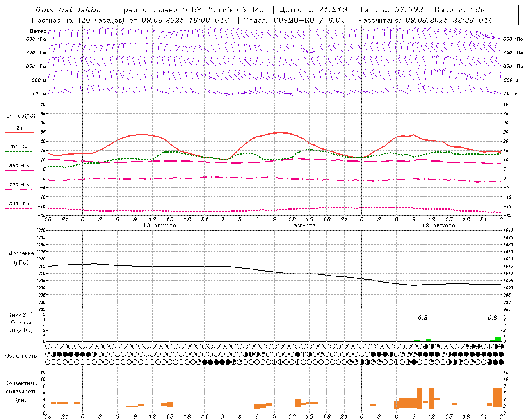Click the Рассчитано: 09.08.2025 22:38 UTC text

pos(426,20)
